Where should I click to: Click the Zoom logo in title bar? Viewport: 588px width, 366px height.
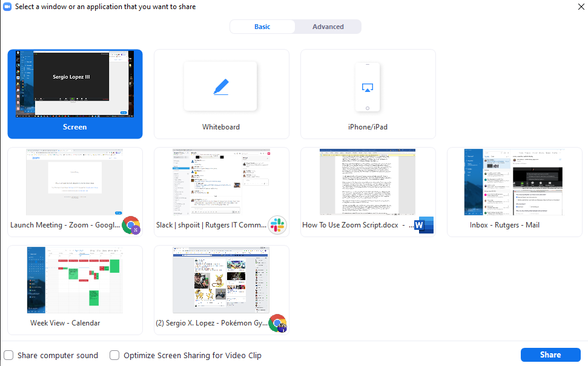[x=7, y=7]
